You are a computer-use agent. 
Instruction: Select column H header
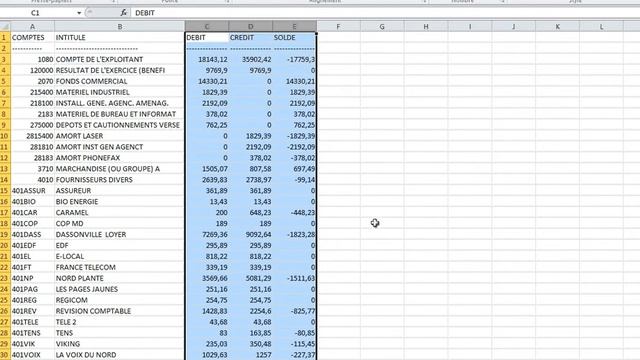426,27
